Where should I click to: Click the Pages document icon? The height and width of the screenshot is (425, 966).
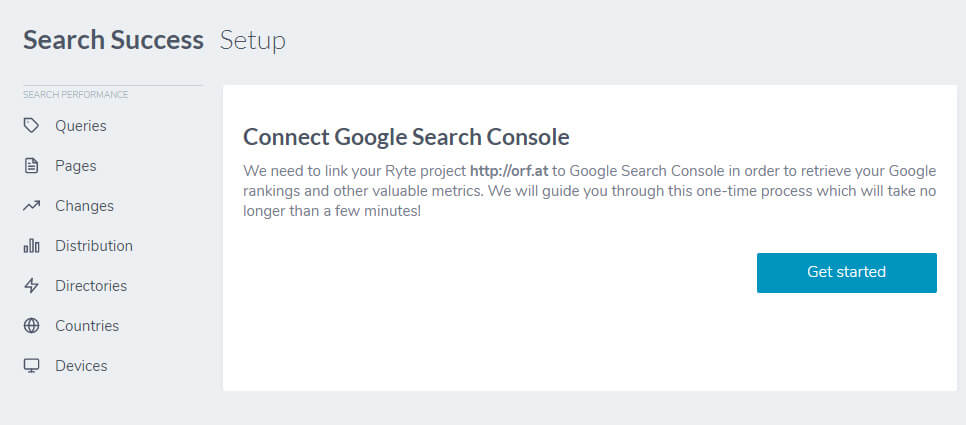(x=31, y=166)
